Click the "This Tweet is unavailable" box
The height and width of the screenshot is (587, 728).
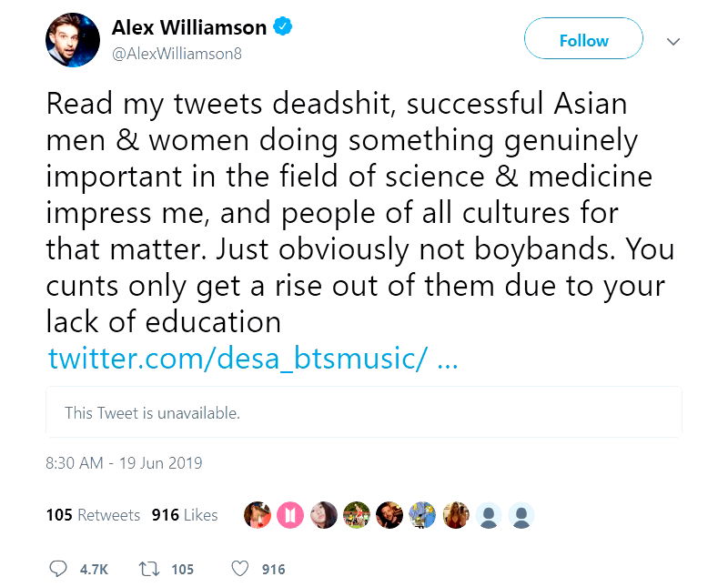coord(364,412)
